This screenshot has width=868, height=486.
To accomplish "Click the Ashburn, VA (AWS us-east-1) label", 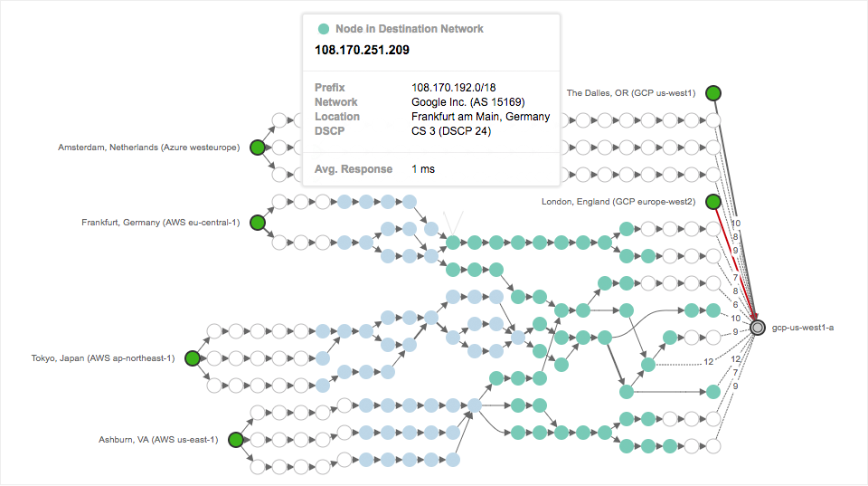I will coord(158,440).
